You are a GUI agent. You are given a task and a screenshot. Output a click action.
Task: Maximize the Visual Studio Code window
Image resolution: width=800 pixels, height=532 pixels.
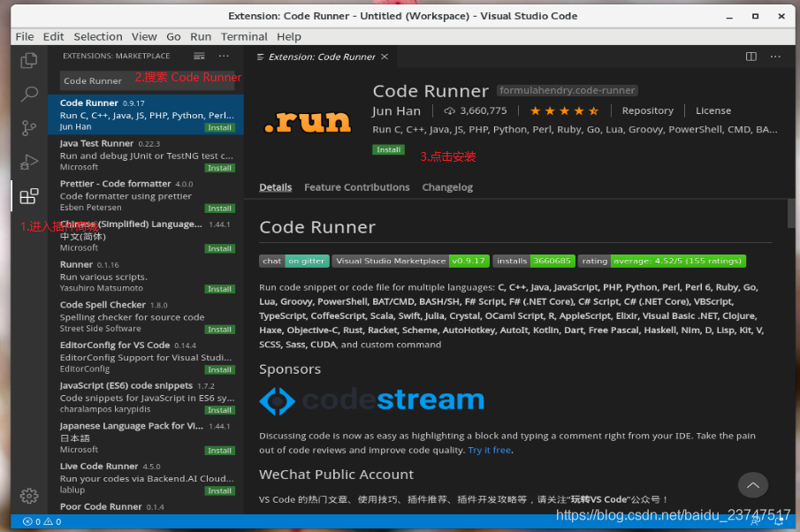tap(755, 16)
